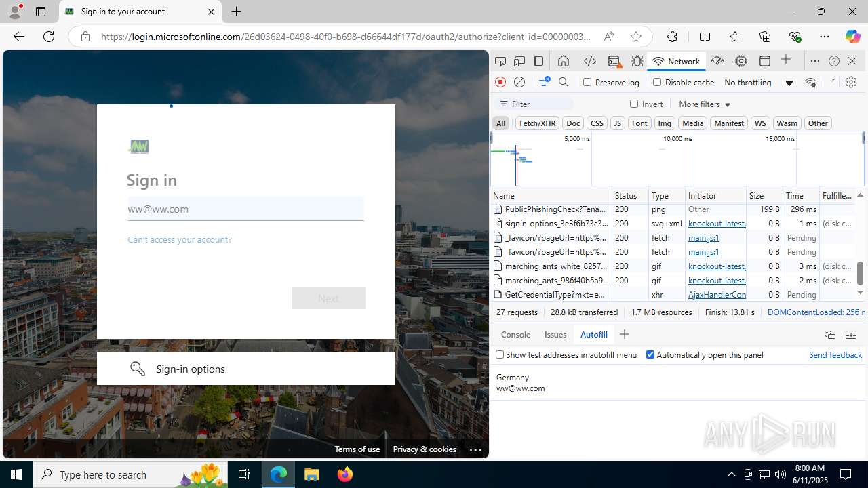868x488 pixels.
Task: Click the network Filter text box
Action: [534, 104]
